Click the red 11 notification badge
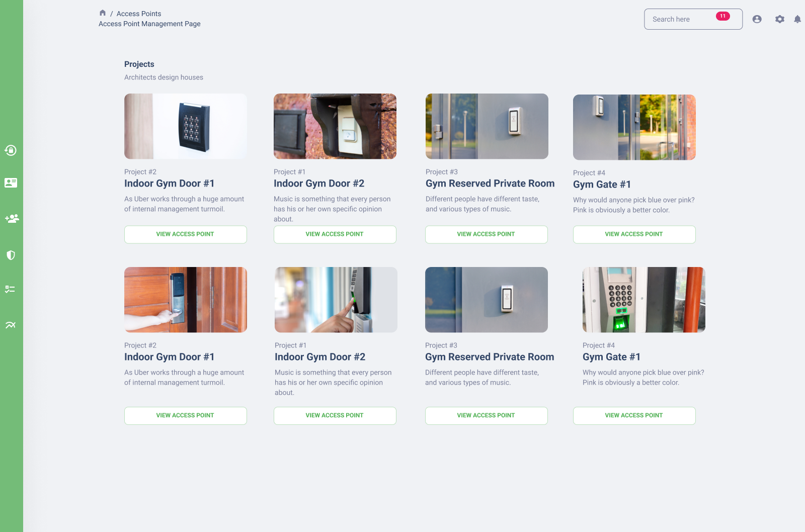This screenshot has height=532, width=805. pyautogui.click(x=723, y=16)
